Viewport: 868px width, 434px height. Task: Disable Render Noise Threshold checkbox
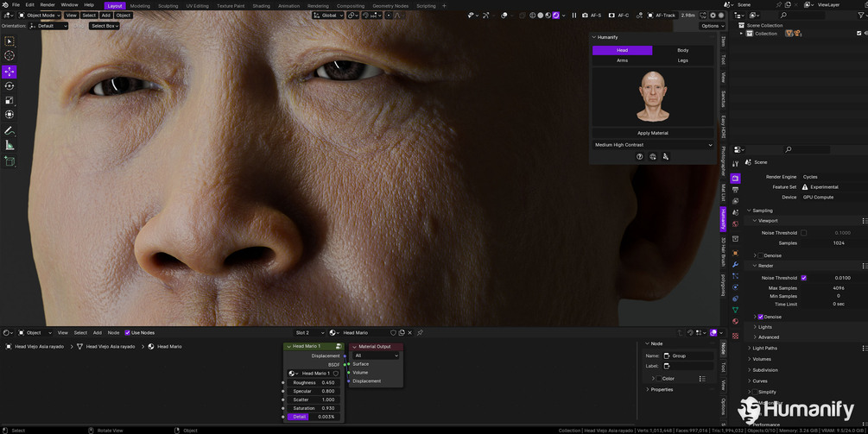click(x=804, y=278)
